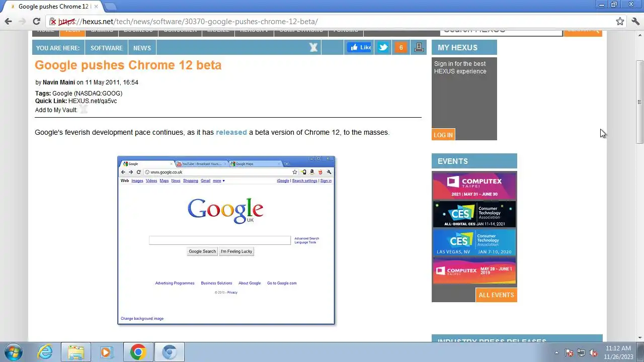The image size is (644, 362).
Task: Click the Action Center flag tray icon
Action: (569, 352)
